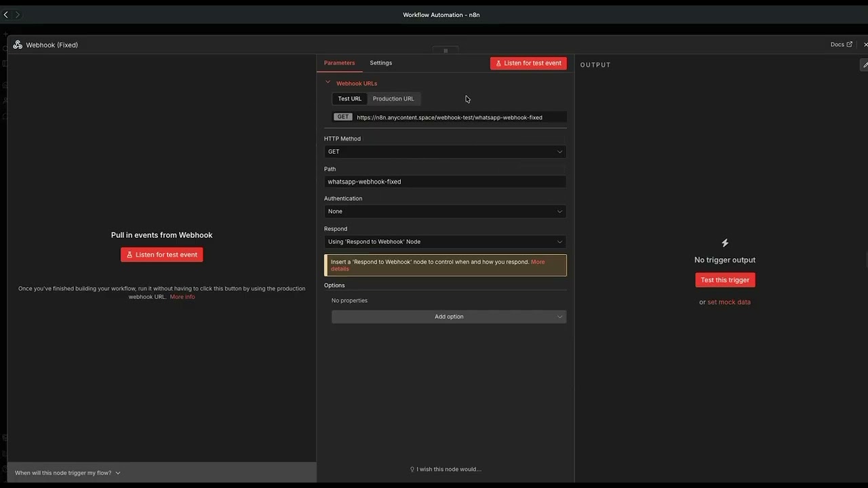Image resolution: width=868 pixels, height=488 pixels.
Task: Go forward with the right arrow
Action: pyautogui.click(x=17, y=14)
